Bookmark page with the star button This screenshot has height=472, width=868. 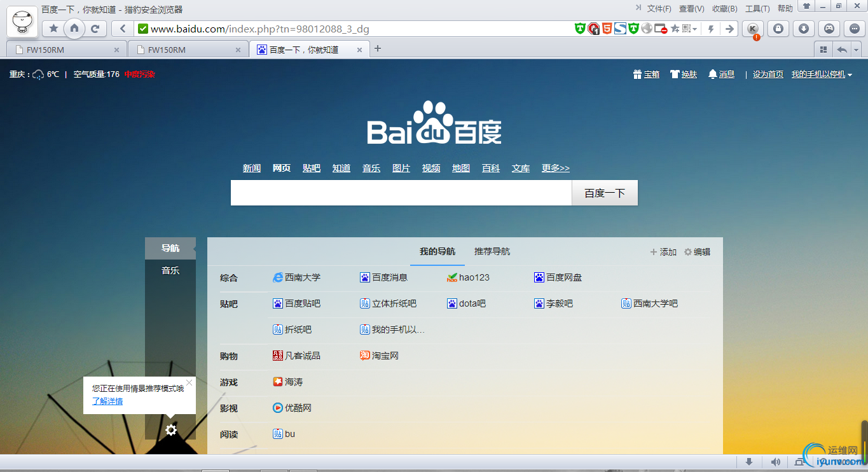click(53, 29)
